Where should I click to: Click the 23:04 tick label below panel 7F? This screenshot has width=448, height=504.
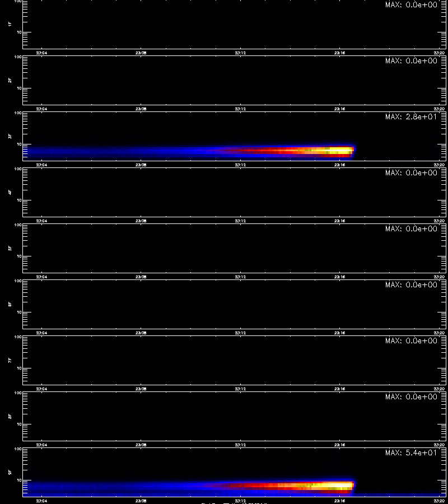(x=41, y=389)
